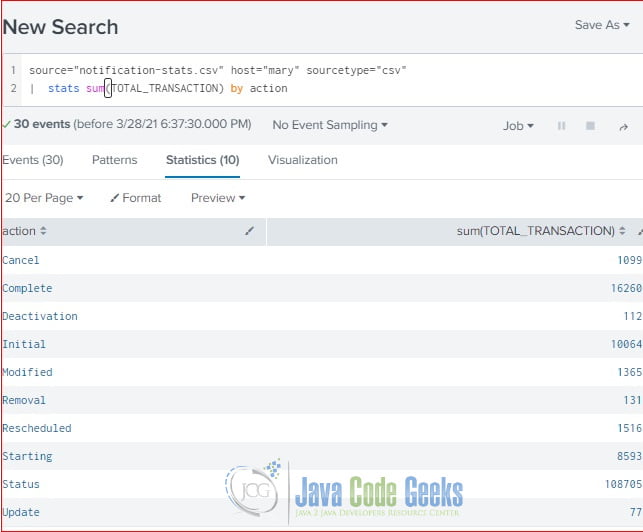
Task: Select the 8593 value in Starting row
Action: [629, 456]
